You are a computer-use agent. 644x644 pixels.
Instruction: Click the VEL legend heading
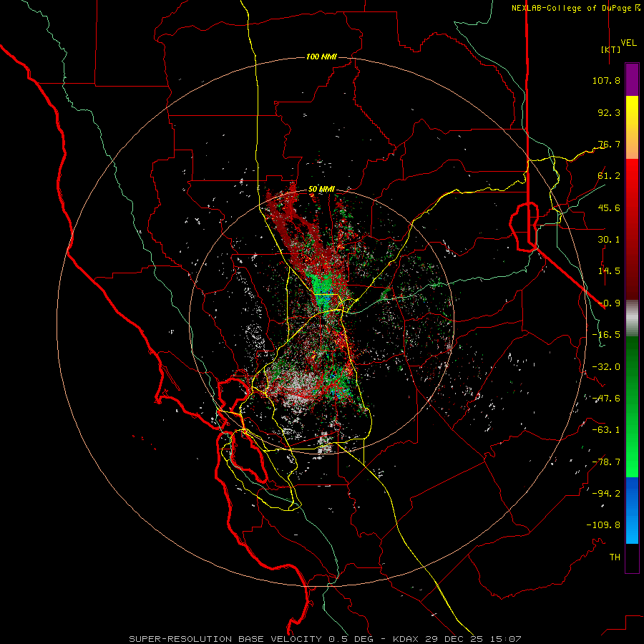coord(628,42)
